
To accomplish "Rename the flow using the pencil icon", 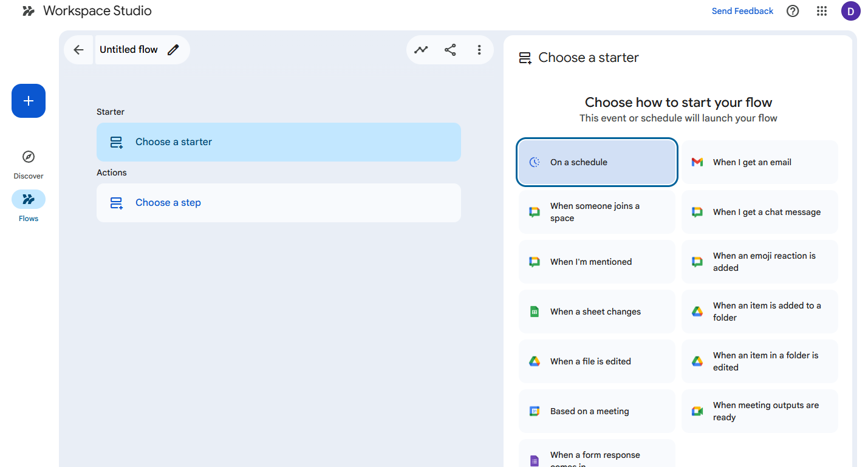I will (174, 50).
